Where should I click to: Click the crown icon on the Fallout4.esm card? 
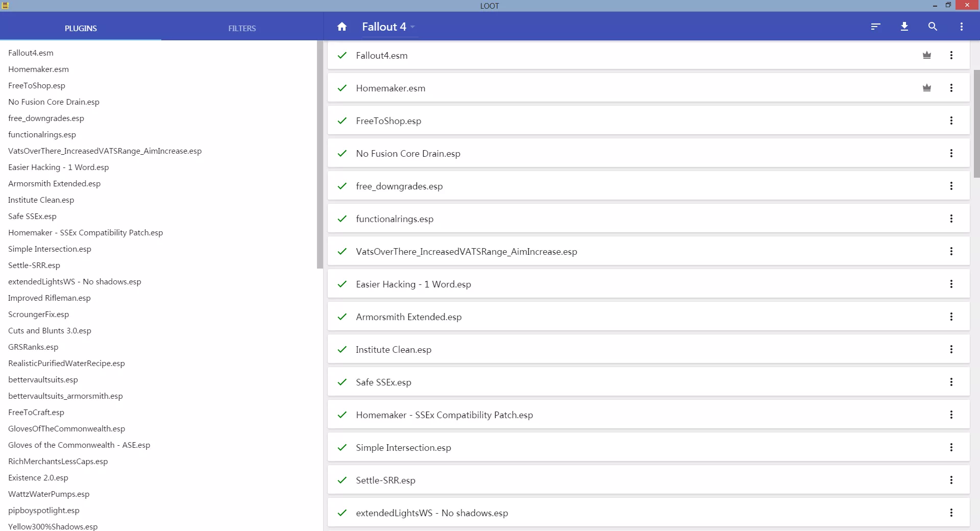coord(927,55)
